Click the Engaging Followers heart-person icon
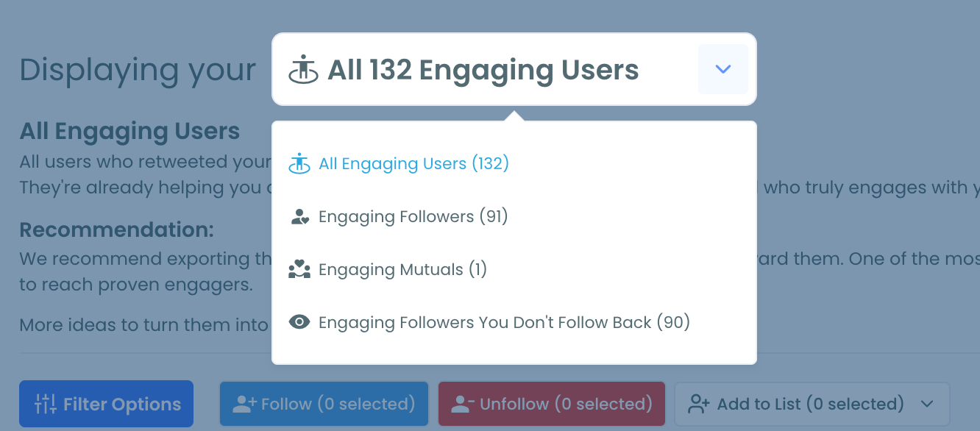 299,217
